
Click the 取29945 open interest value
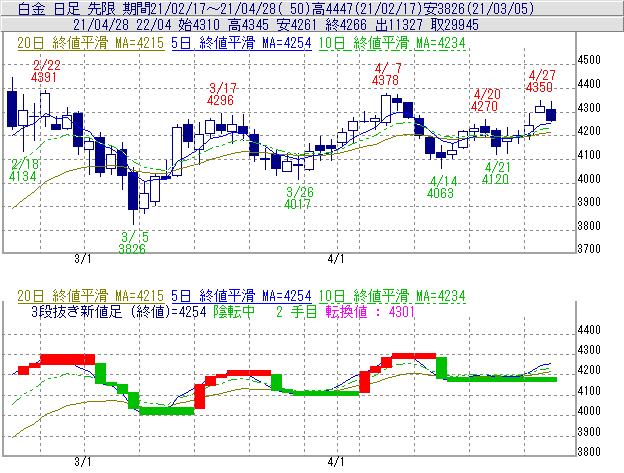455,25
